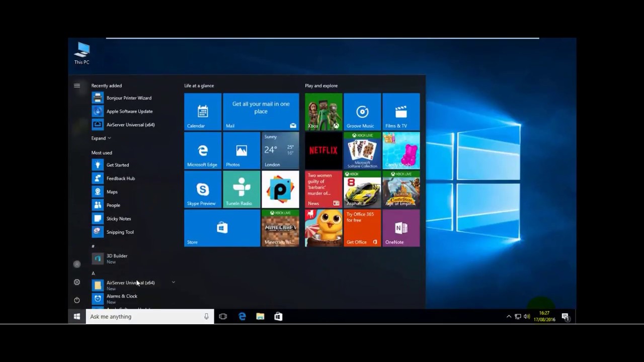This screenshot has height=362, width=644.
Task: Open the Groove Music tile
Action: pos(362,112)
